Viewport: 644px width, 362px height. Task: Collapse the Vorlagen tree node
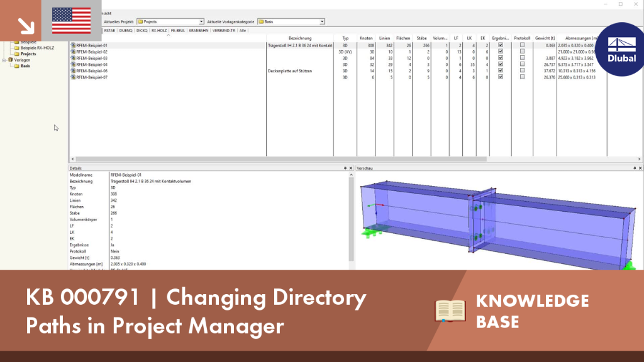(4, 60)
